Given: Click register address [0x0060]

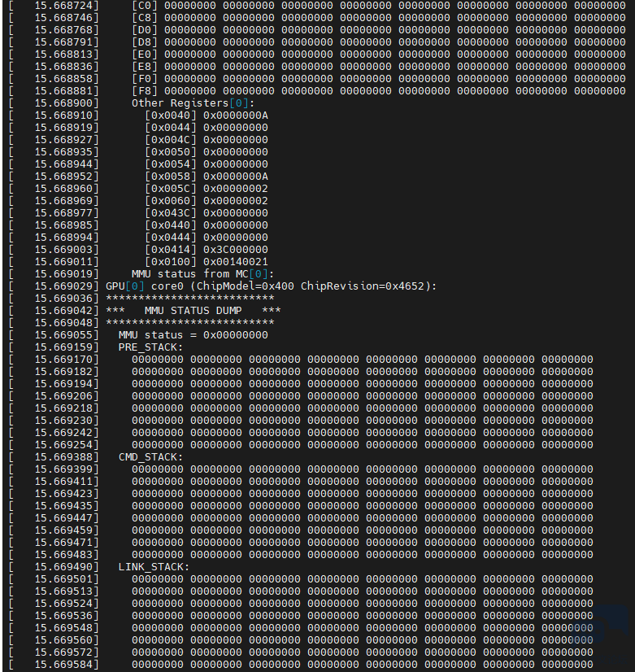Looking at the screenshot, I should tap(171, 201).
